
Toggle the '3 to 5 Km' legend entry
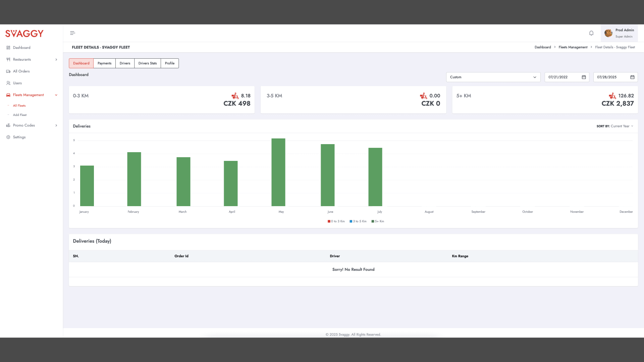tap(358, 221)
